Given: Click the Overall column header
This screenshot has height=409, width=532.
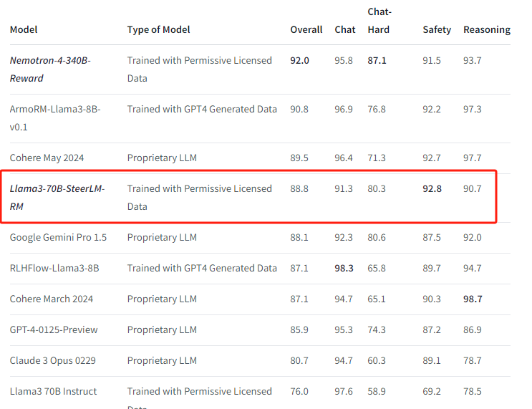Looking at the screenshot, I should point(306,30).
